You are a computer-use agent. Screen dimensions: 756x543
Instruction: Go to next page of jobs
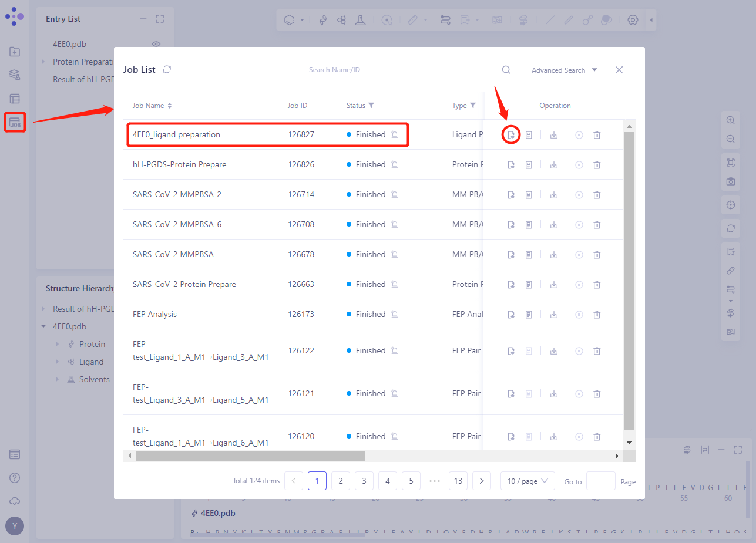pos(481,481)
